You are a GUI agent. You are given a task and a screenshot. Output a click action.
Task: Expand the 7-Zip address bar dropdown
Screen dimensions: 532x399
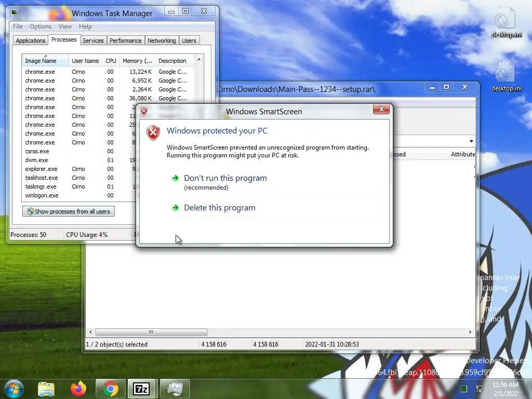click(x=471, y=141)
